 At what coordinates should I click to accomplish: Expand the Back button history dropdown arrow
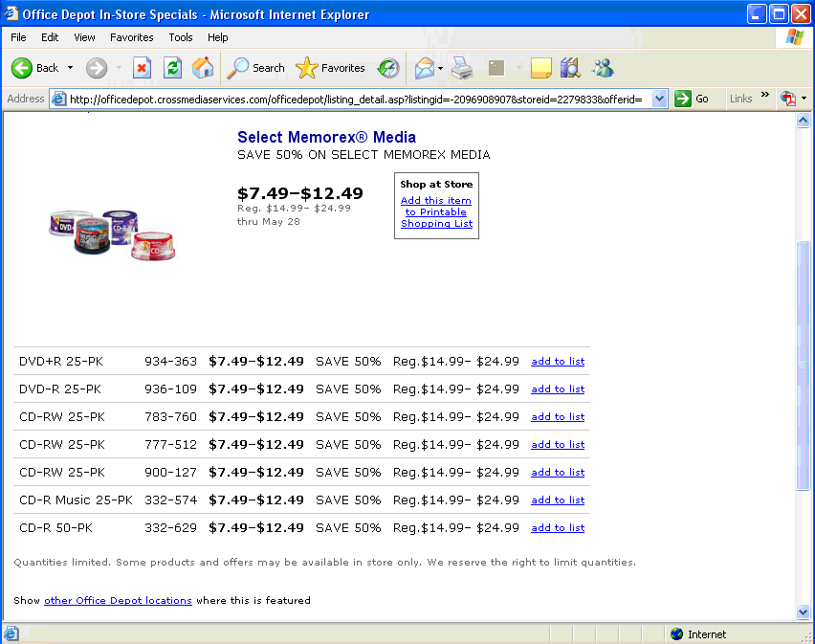point(70,68)
